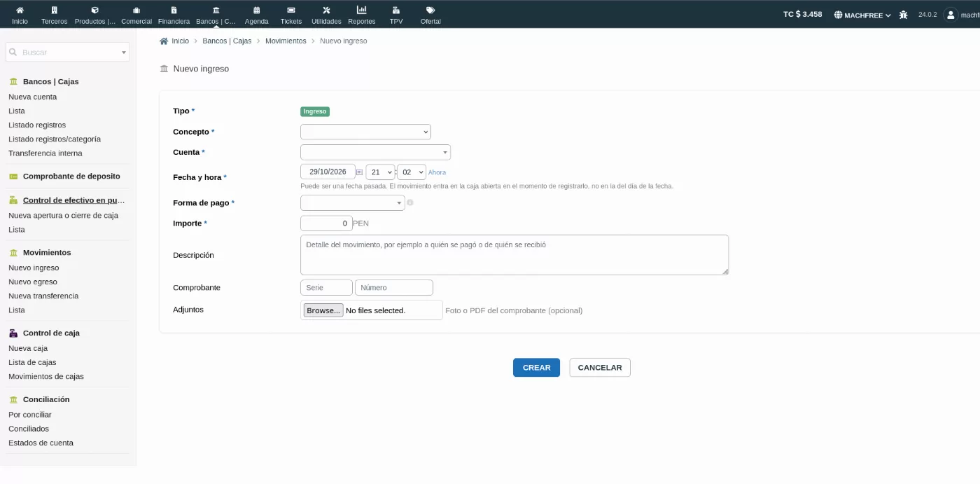Click the 24.0.2 version label
The image size is (980, 484).
pyautogui.click(x=927, y=15)
